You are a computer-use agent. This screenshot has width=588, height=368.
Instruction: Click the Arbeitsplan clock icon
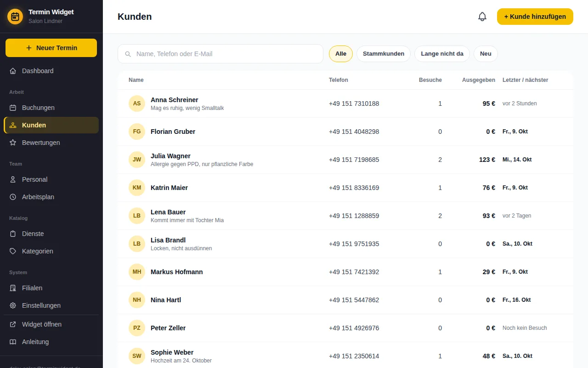pos(13,197)
